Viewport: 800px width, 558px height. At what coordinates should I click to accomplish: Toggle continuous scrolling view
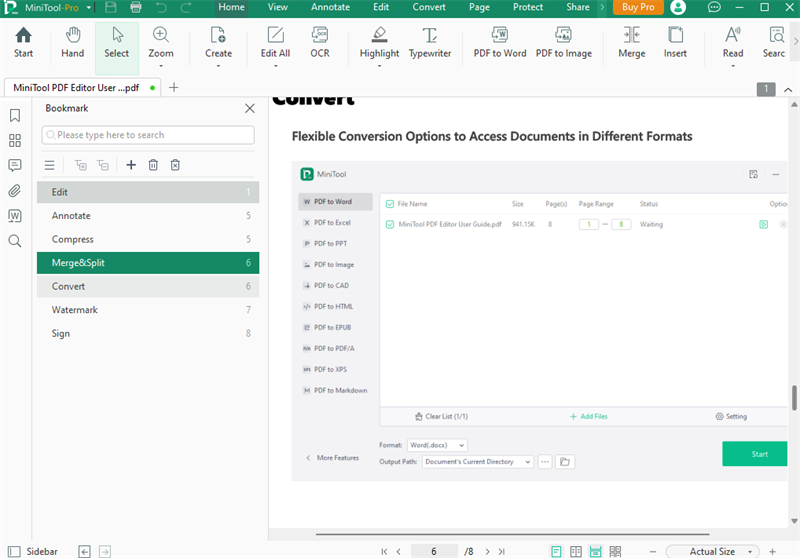595,551
